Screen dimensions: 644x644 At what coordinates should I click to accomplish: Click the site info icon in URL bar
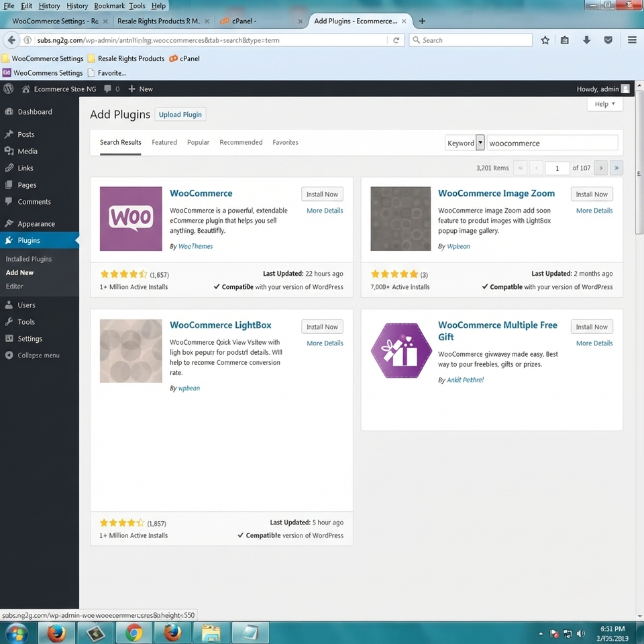(28, 40)
